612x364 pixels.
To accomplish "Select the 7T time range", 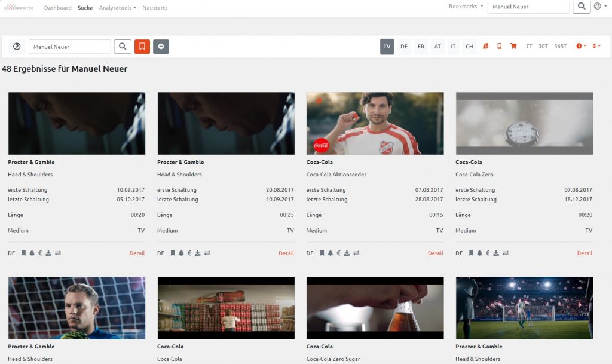I will tap(529, 46).
